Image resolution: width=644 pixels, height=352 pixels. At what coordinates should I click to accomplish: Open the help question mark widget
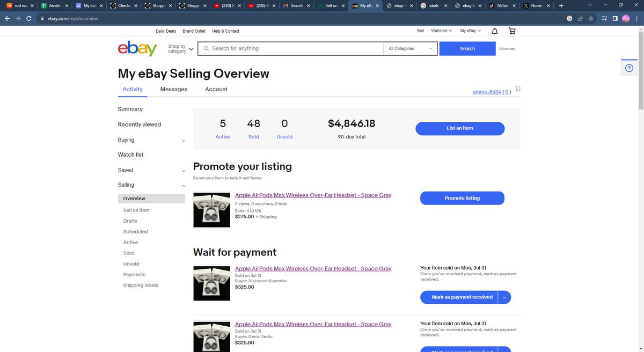tap(628, 68)
